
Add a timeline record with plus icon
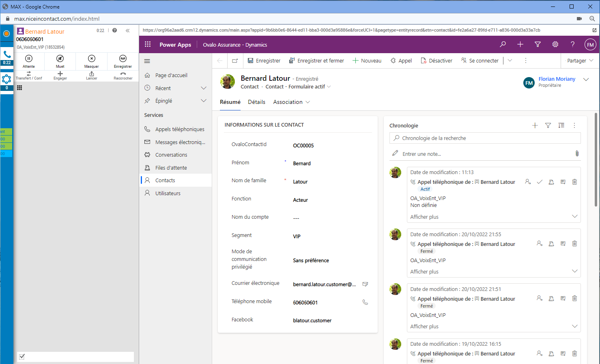535,126
